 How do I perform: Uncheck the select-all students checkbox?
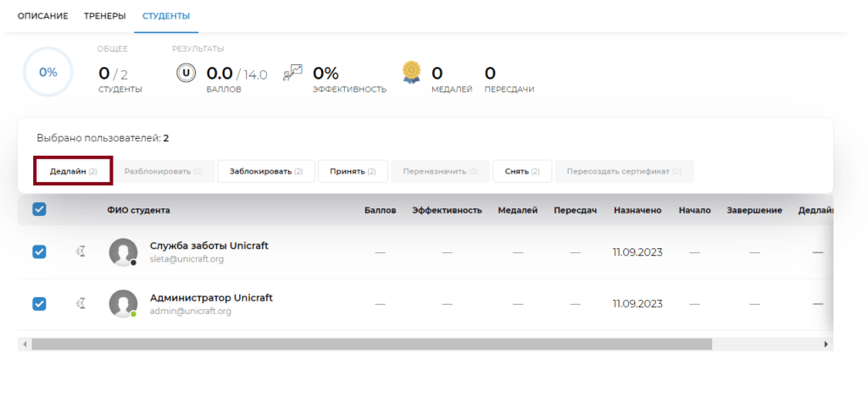tap(39, 209)
